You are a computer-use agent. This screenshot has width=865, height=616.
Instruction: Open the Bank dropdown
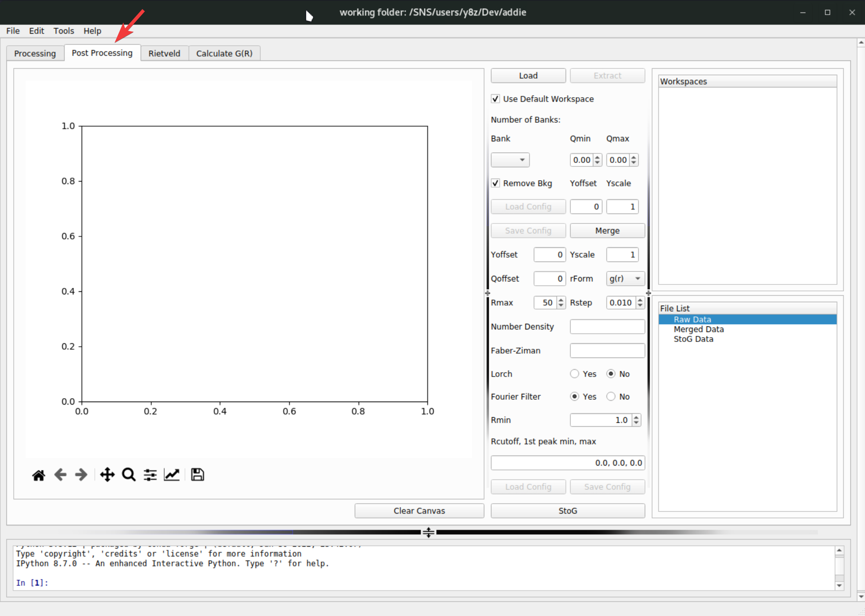tap(510, 160)
